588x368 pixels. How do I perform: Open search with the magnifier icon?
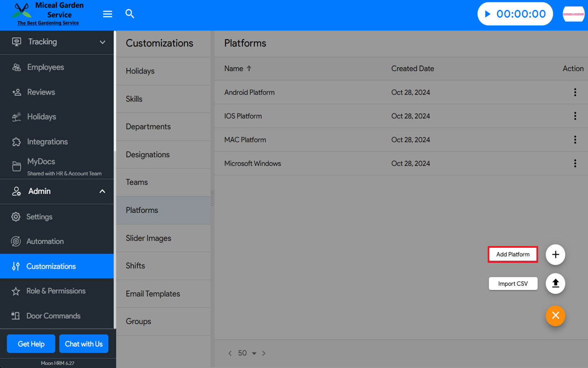(x=129, y=14)
